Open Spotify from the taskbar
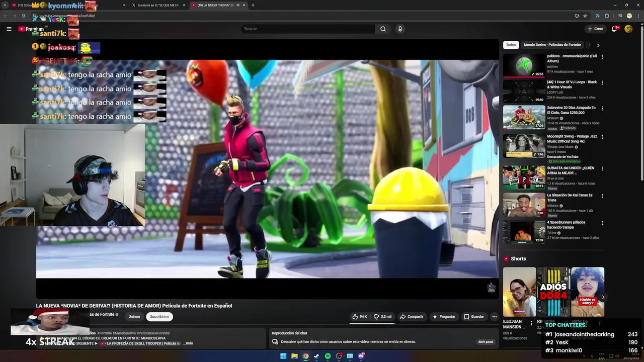644x362 pixels. [x=328, y=356]
